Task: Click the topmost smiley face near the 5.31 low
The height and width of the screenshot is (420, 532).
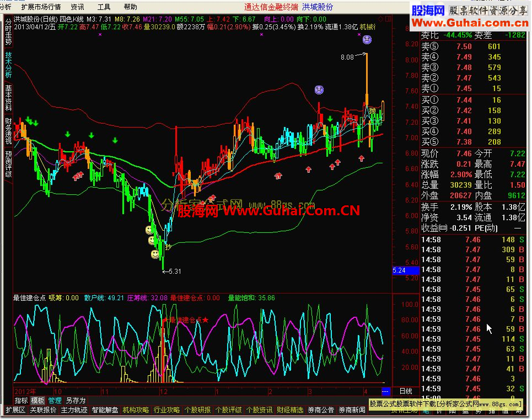Action: click(x=149, y=230)
